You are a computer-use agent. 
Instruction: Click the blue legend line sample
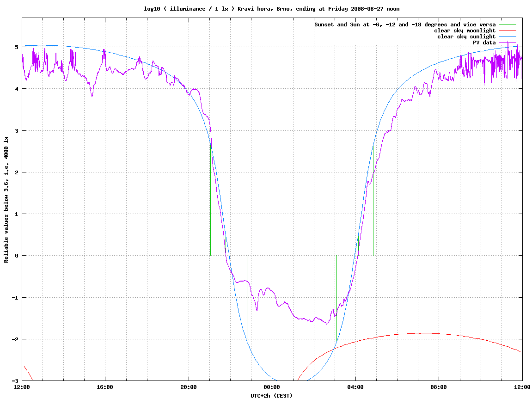pos(508,37)
